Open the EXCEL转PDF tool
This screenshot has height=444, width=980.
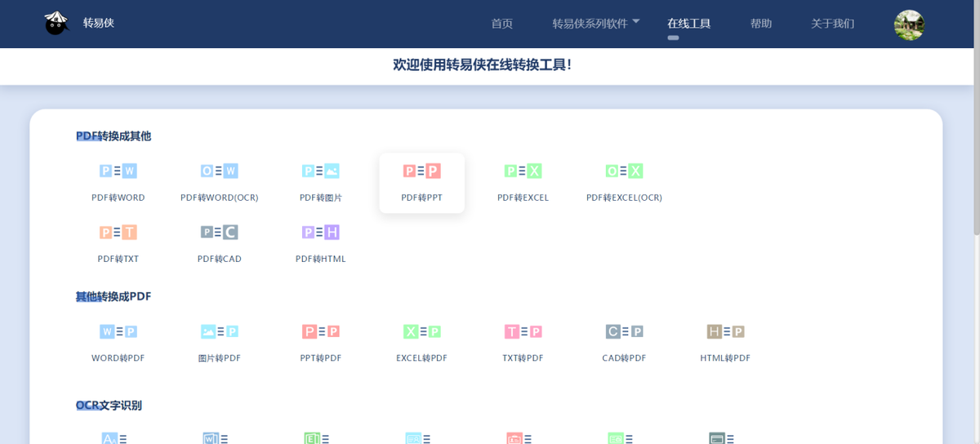[422, 344]
